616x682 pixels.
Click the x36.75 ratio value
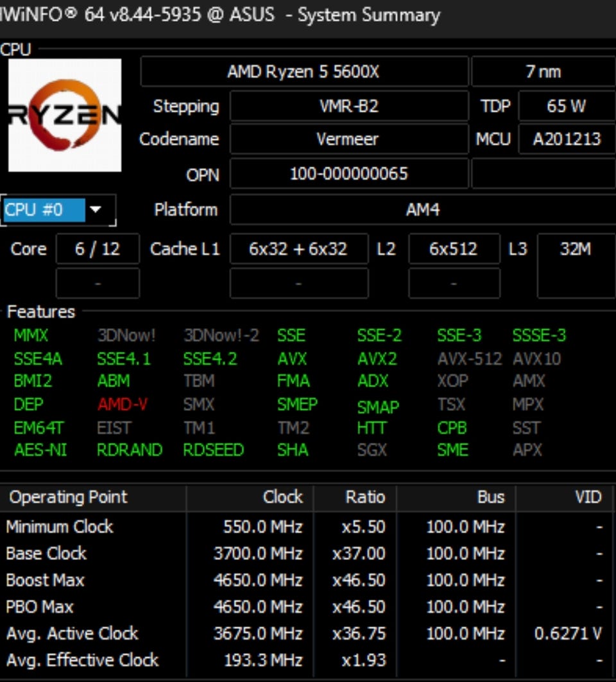(x=359, y=634)
